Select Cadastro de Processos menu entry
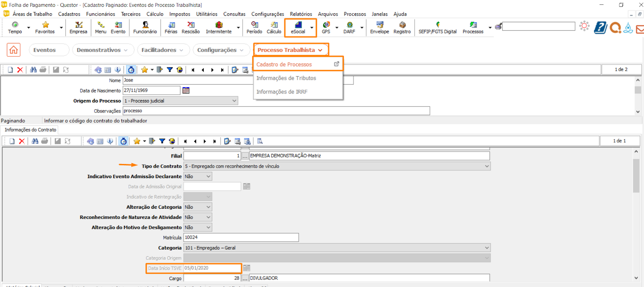This screenshot has width=644, height=287. 298,64
